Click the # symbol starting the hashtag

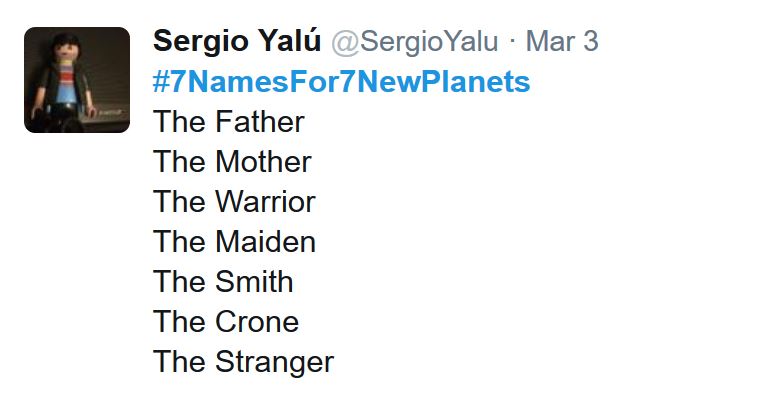(x=161, y=82)
